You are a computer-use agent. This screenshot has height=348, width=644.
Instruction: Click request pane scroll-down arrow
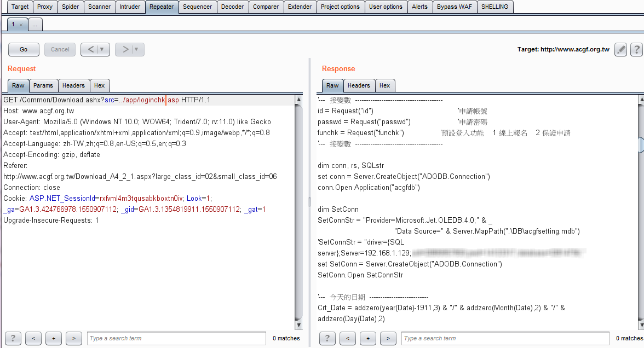(298, 325)
